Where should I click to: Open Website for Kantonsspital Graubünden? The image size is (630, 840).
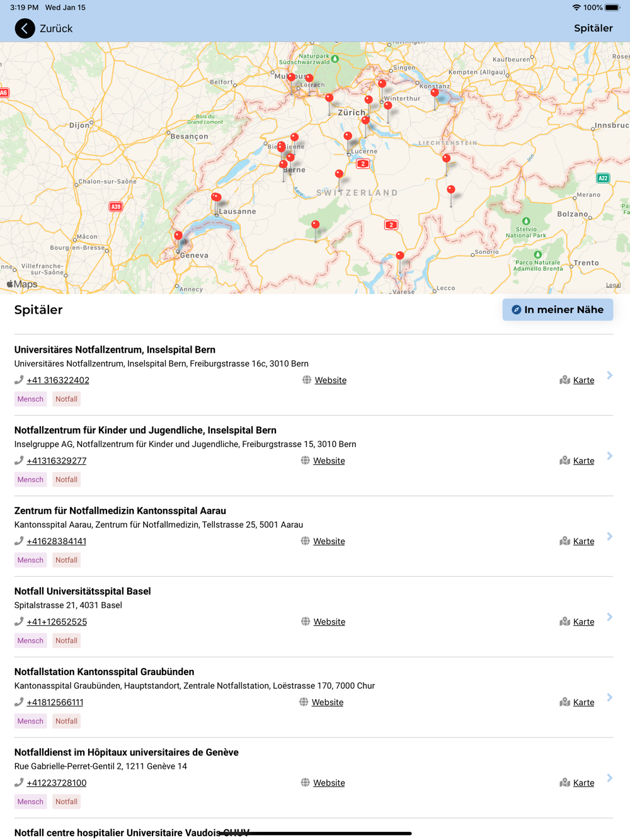point(328,703)
